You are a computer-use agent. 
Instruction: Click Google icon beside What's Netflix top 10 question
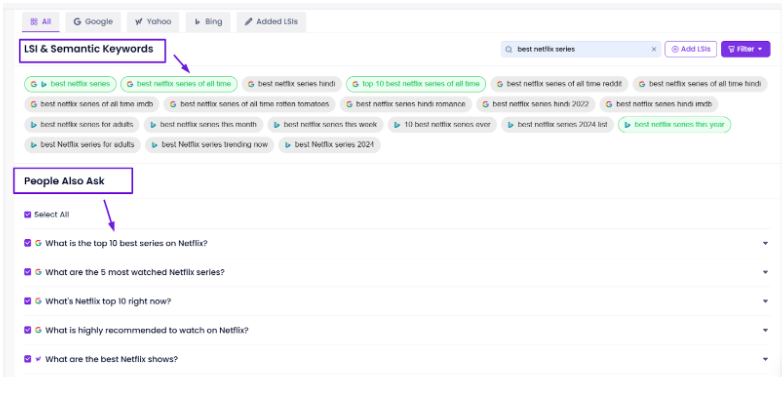click(38, 301)
